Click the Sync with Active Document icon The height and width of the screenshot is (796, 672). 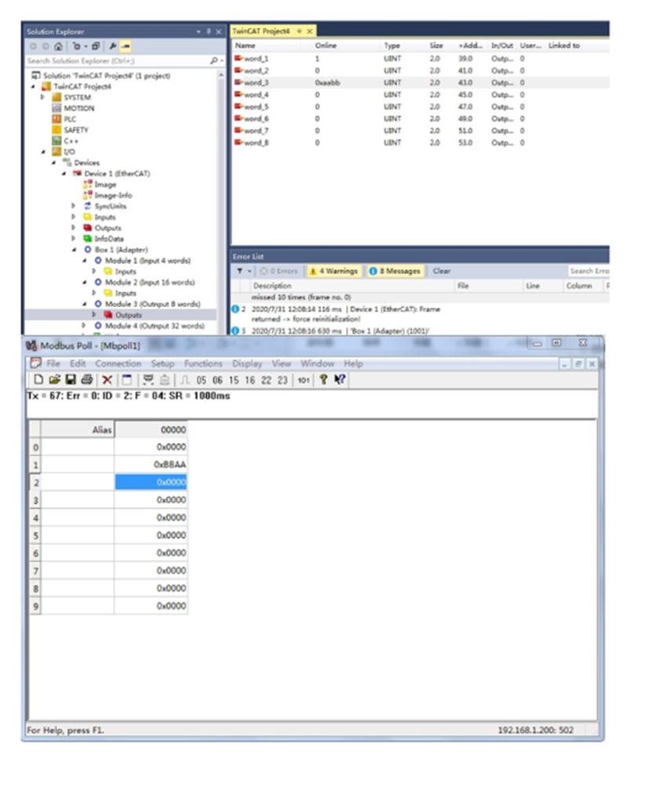(x=77, y=46)
